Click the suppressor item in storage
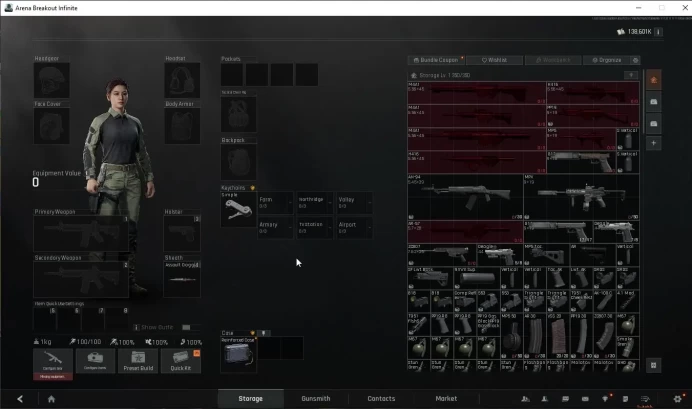 [477, 278]
